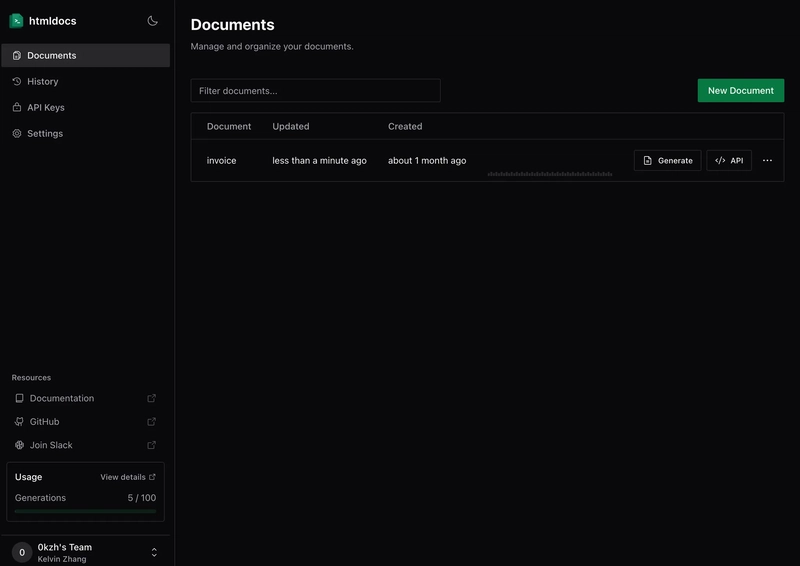
Task: Click the Join Slack icon
Action: [19, 445]
